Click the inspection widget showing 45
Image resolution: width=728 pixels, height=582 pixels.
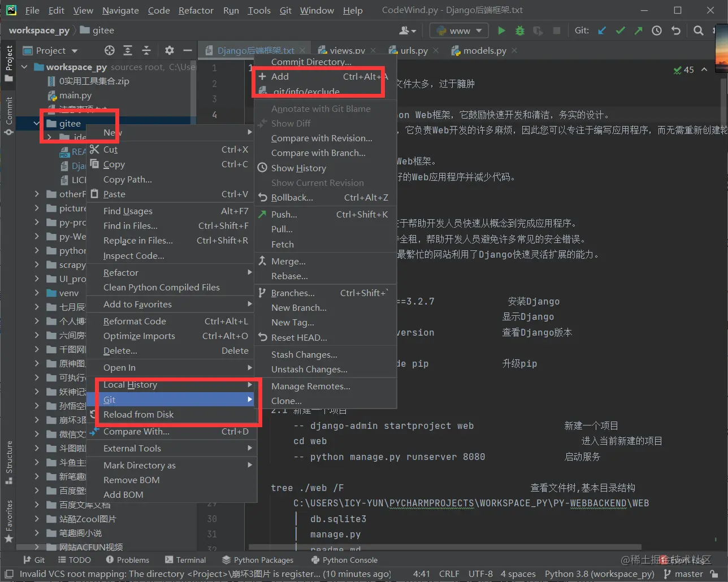pos(684,70)
